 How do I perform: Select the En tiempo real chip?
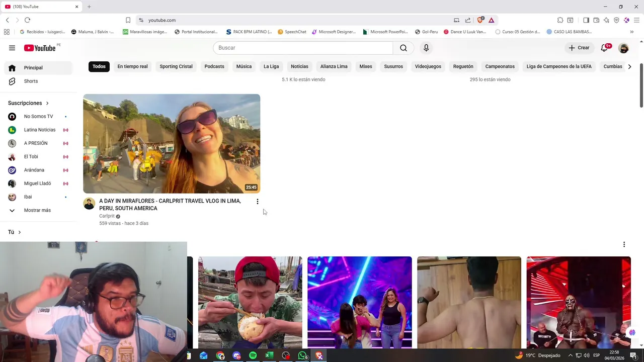coord(132,66)
